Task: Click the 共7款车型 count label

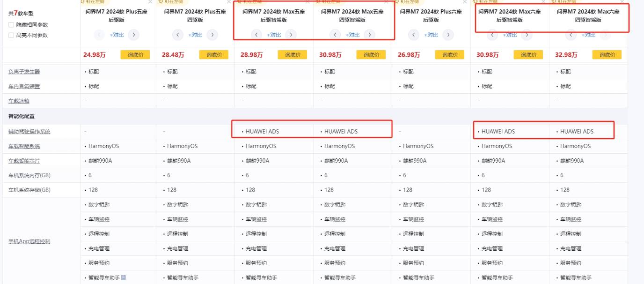Action: (x=22, y=14)
